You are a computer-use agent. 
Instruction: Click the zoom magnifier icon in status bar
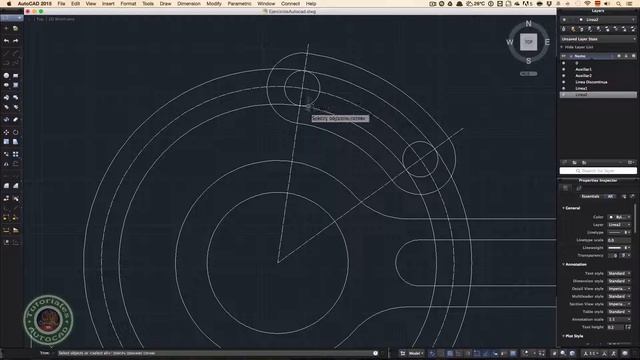563,353
